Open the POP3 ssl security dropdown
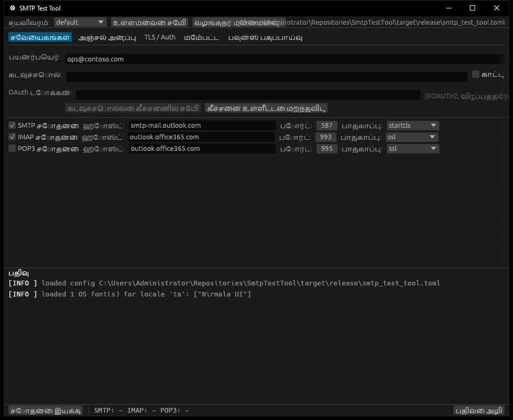This screenshot has height=420, width=513. 413,149
